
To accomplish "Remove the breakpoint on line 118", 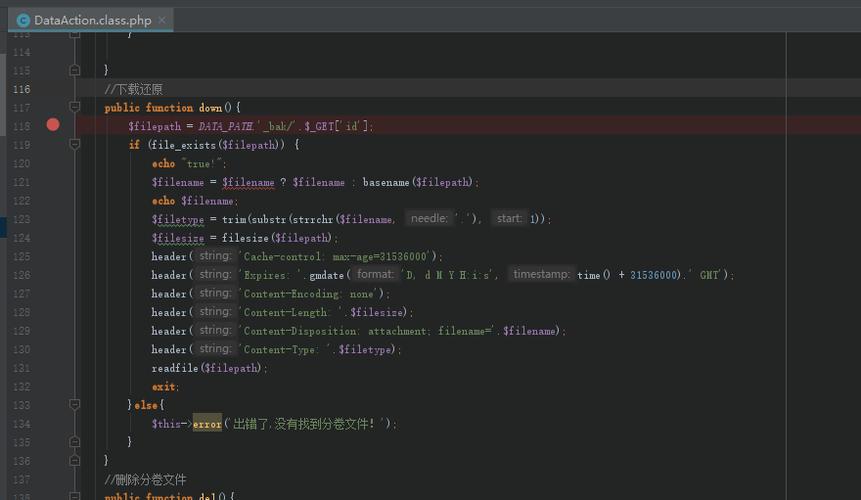I will pyautogui.click(x=53, y=125).
